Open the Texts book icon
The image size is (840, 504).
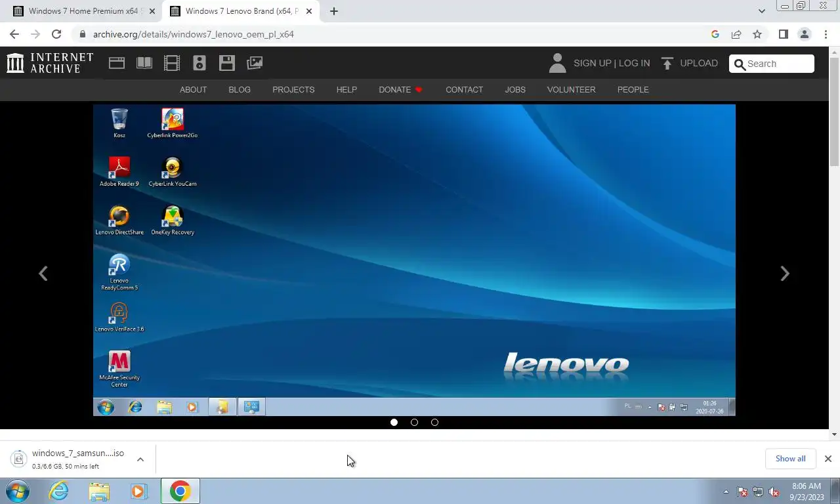(144, 63)
